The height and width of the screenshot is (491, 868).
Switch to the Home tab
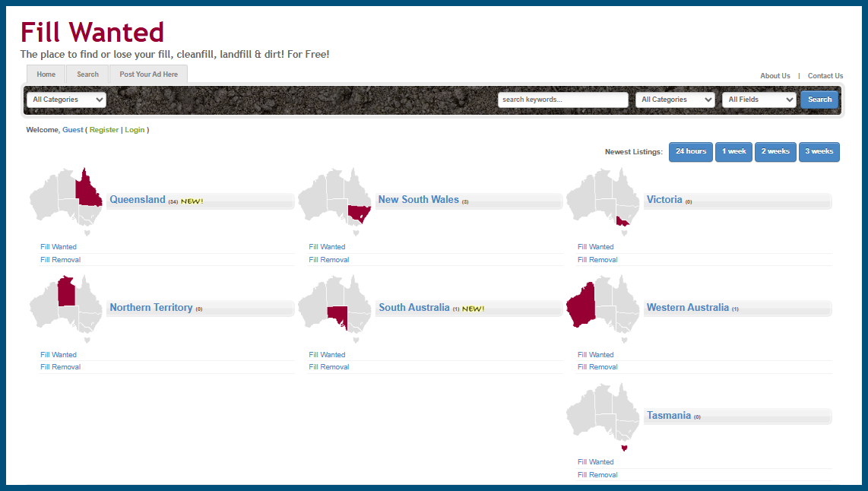(46, 74)
